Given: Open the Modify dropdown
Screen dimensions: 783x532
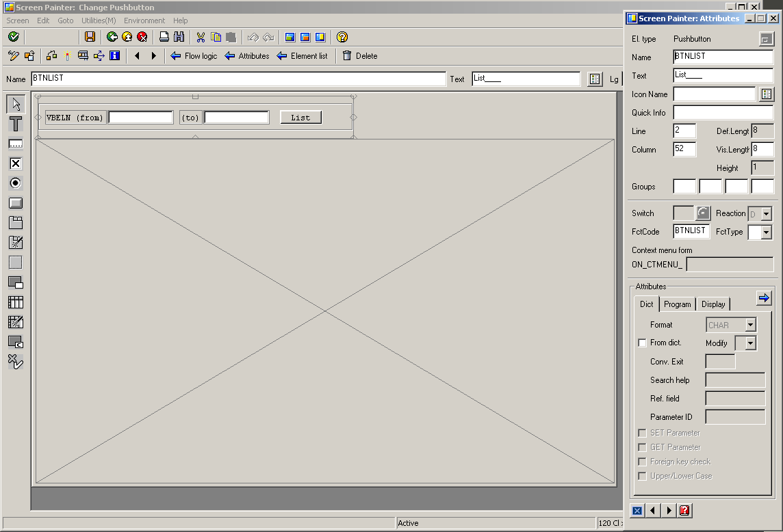Looking at the screenshot, I should [750, 343].
